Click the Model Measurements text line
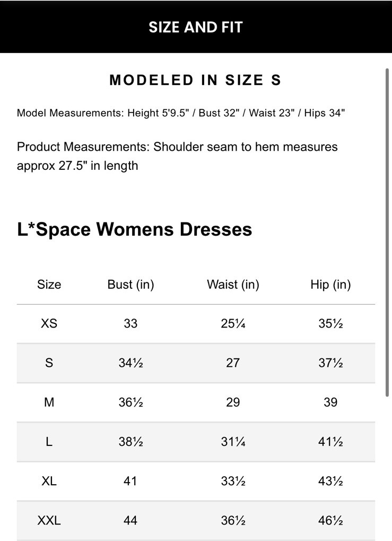392x541 pixels. click(x=181, y=113)
